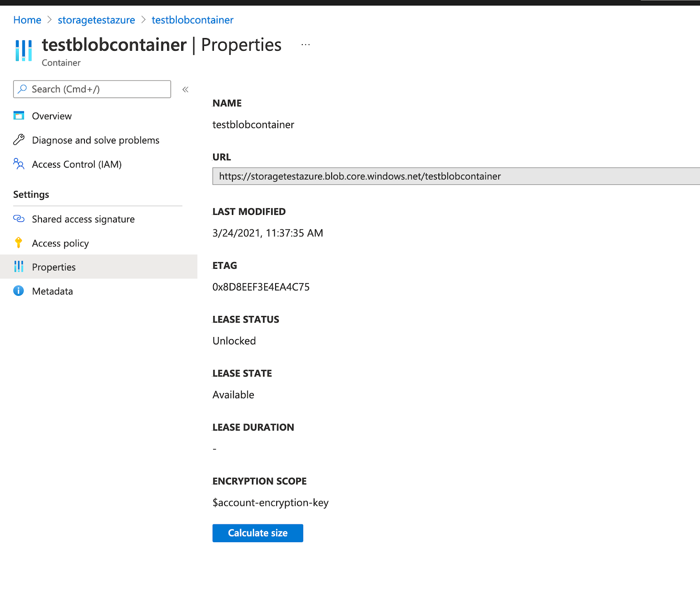Screen dimensions: 700x593
Task: Click the Properties bar-chart icon
Action: [x=18, y=267]
